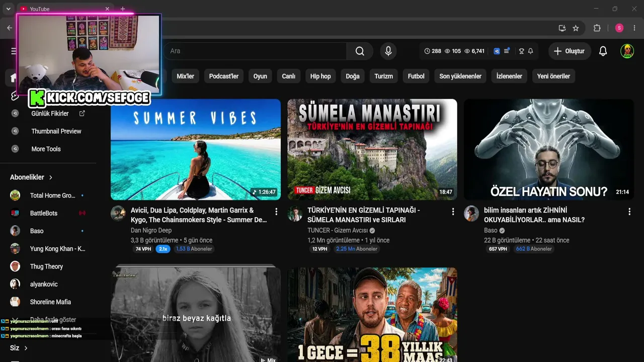This screenshot has height=362, width=644.
Task: Open YouTube notifications bell
Action: point(603,51)
